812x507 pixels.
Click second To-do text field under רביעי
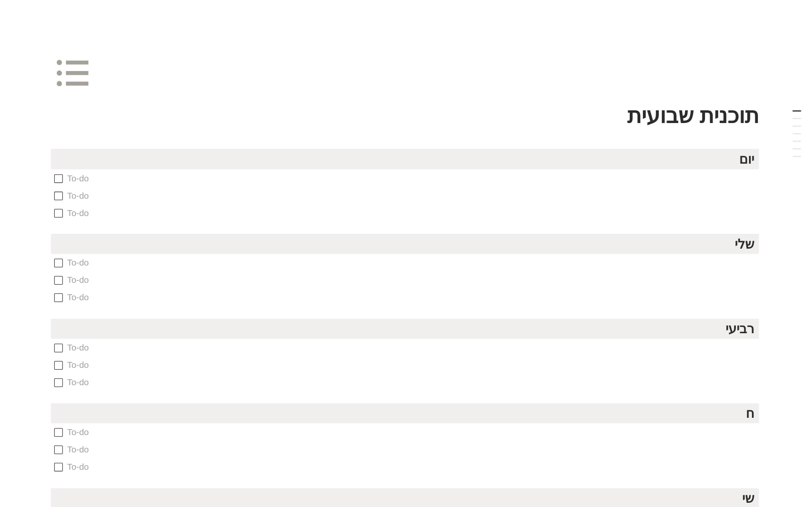click(78, 365)
